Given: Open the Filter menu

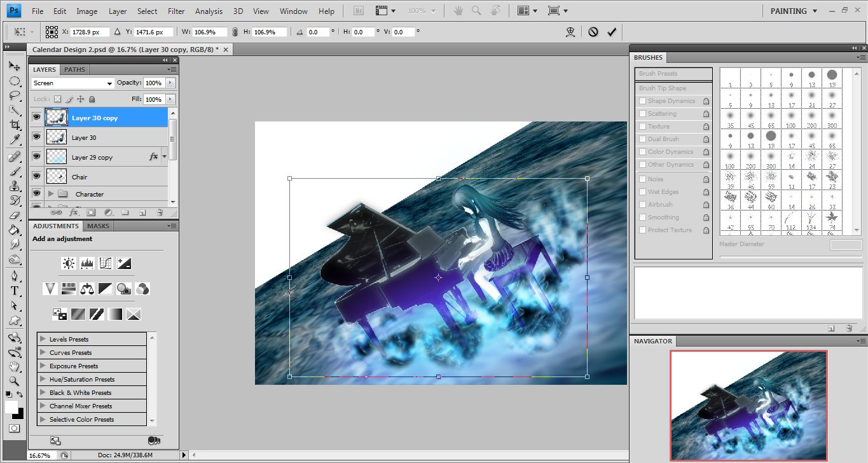Looking at the screenshot, I should click(176, 11).
